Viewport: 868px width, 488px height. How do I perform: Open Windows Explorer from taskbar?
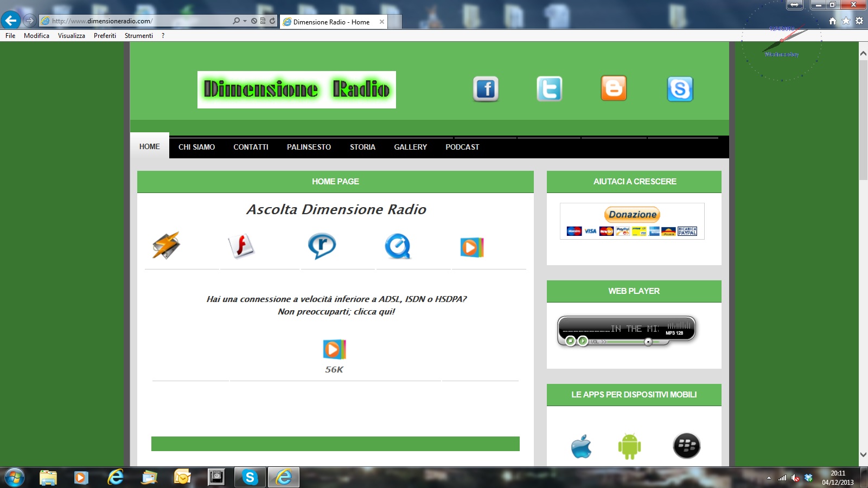[x=48, y=477]
